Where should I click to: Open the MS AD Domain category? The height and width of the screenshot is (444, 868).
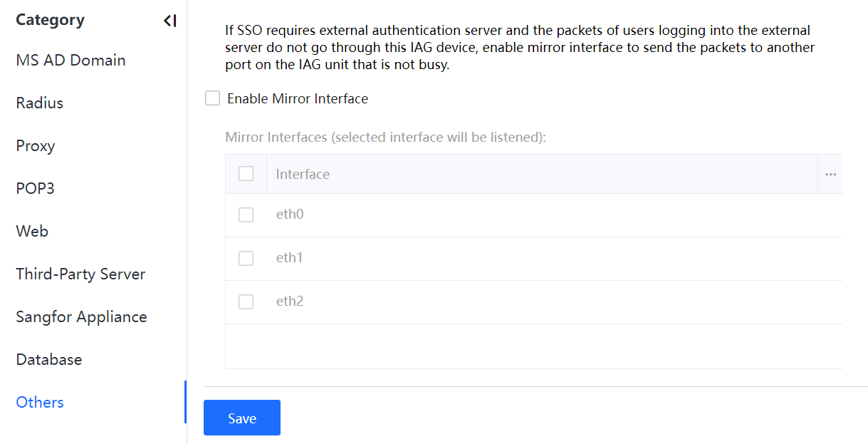tap(70, 61)
